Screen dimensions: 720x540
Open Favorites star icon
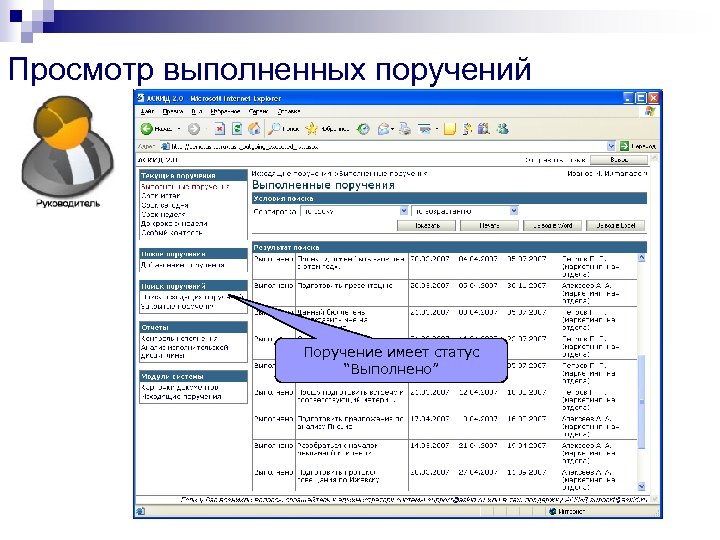tap(311, 129)
